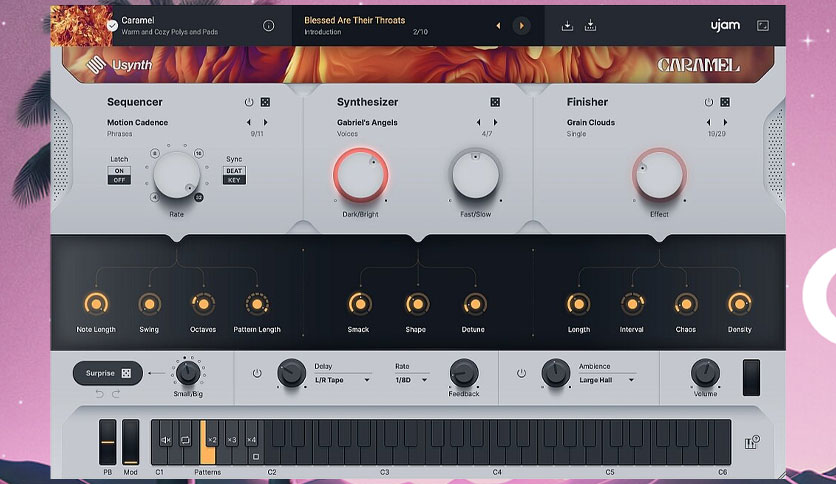Set Sync to BEAT

(x=234, y=171)
